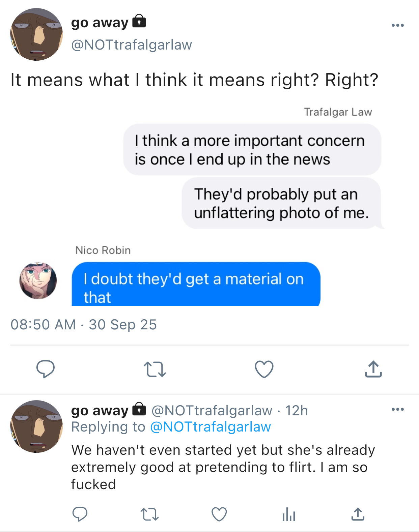Click the 12h timestamp on reply

pyautogui.click(x=296, y=411)
